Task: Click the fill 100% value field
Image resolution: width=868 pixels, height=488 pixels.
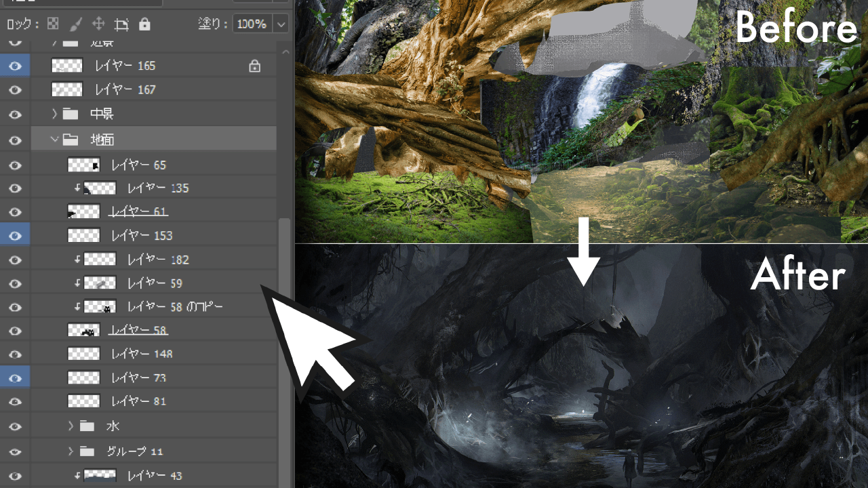Action: (252, 24)
